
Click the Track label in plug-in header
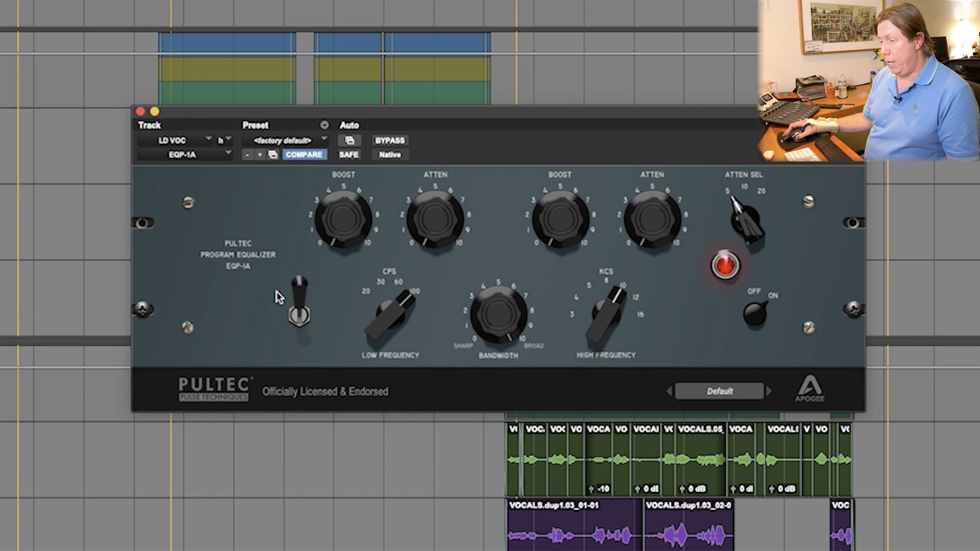tap(149, 125)
